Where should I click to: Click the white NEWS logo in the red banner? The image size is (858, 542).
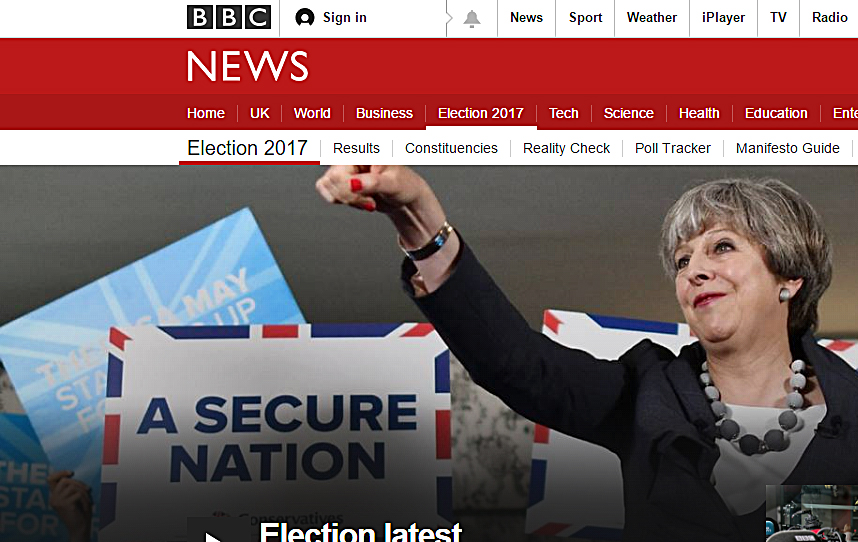248,66
